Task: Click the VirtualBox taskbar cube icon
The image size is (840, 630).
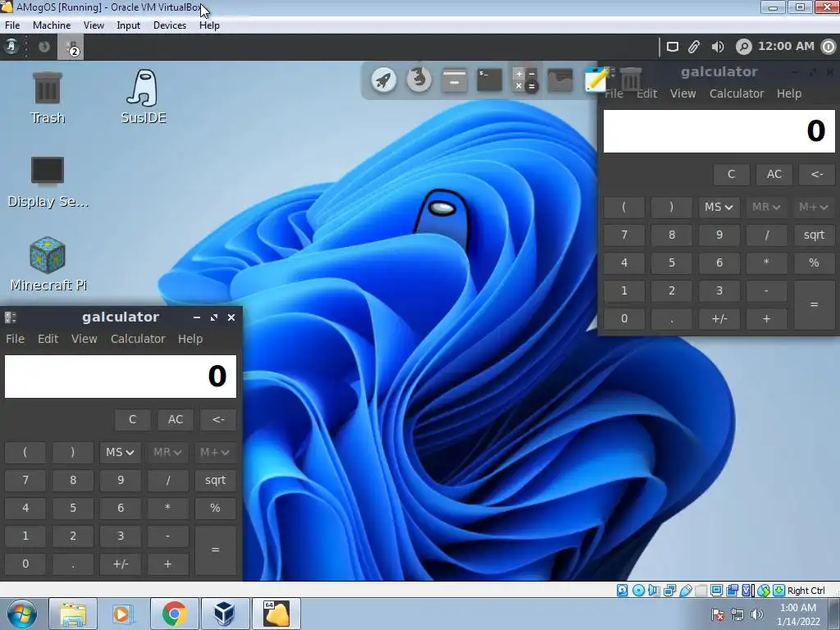Action: coord(225,614)
